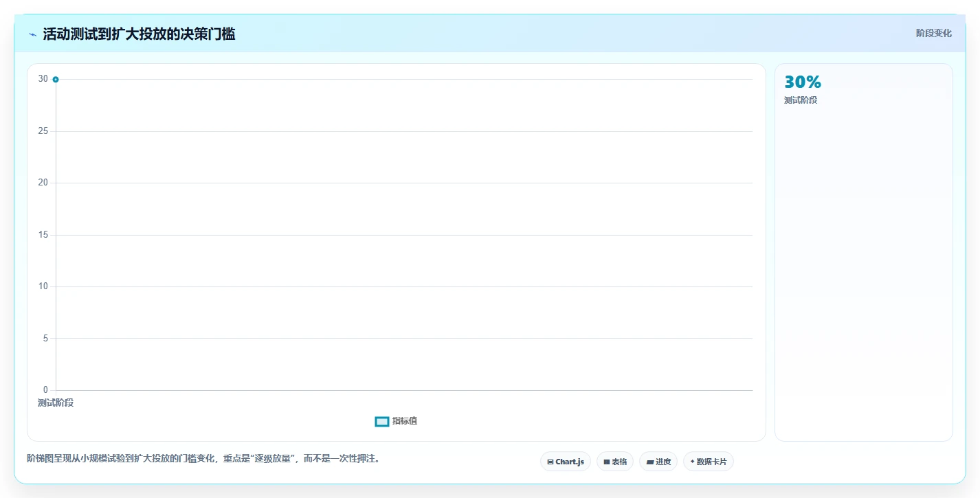This screenshot has width=980, height=498.
Task: Click the y-axis label 15
Action: click(x=43, y=235)
